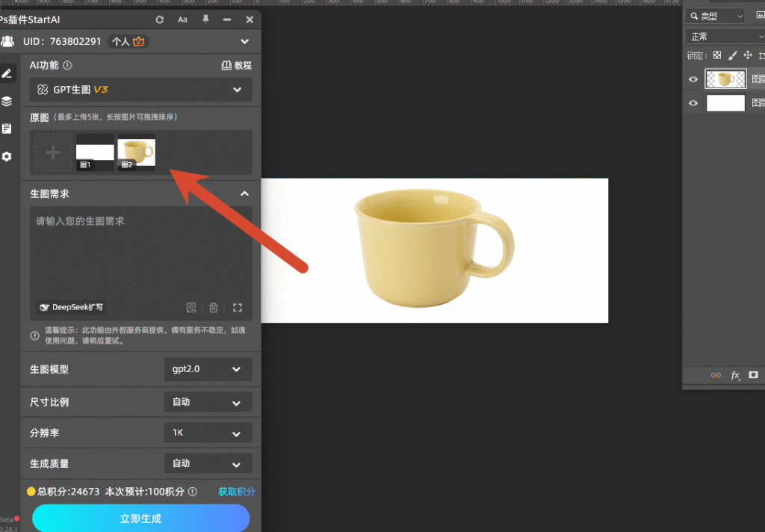Click the 个人 crown membership badge

click(128, 42)
